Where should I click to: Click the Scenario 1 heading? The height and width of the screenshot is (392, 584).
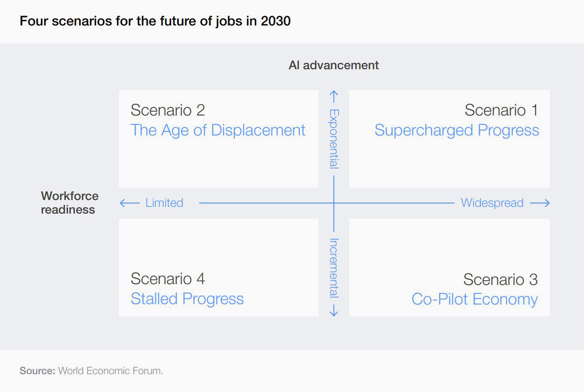click(501, 111)
